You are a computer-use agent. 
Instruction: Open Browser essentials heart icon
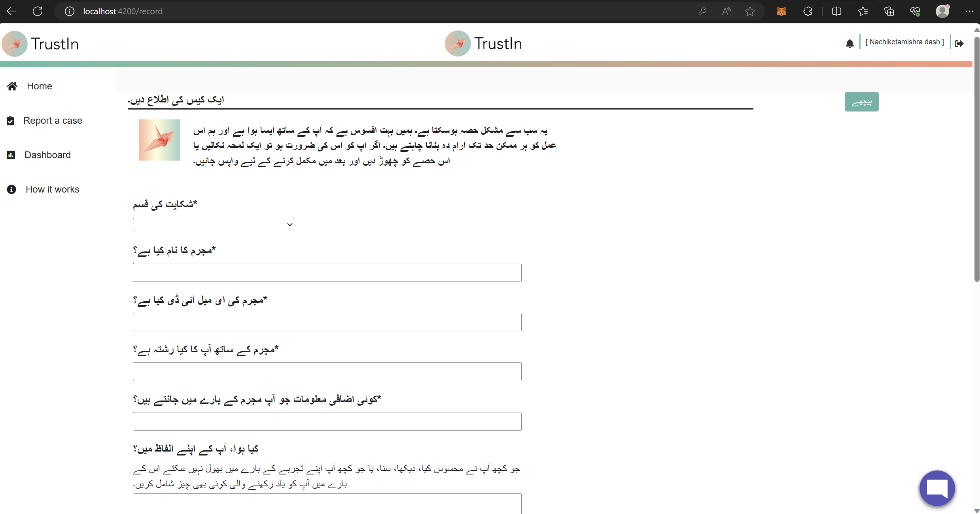[x=916, y=11]
